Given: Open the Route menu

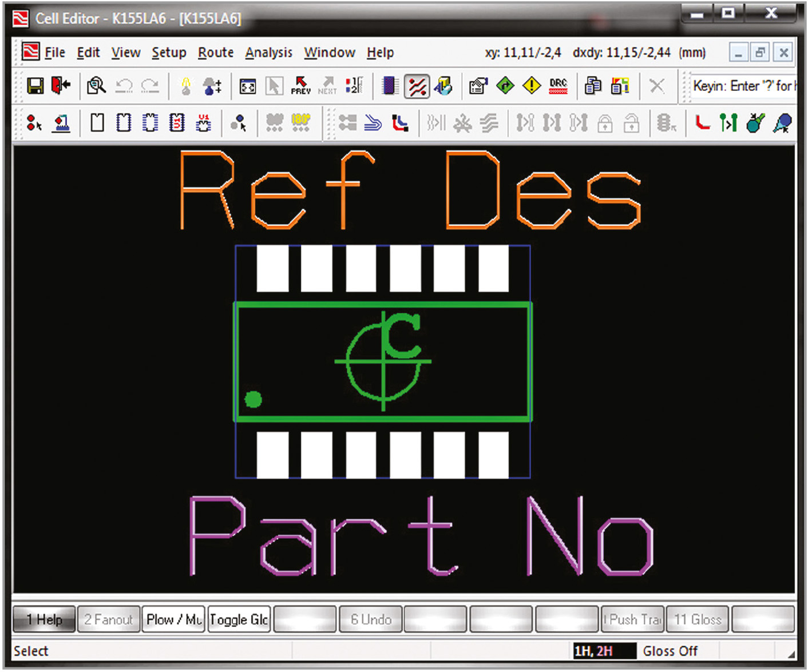Looking at the screenshot, I should (x=215, y=53).
